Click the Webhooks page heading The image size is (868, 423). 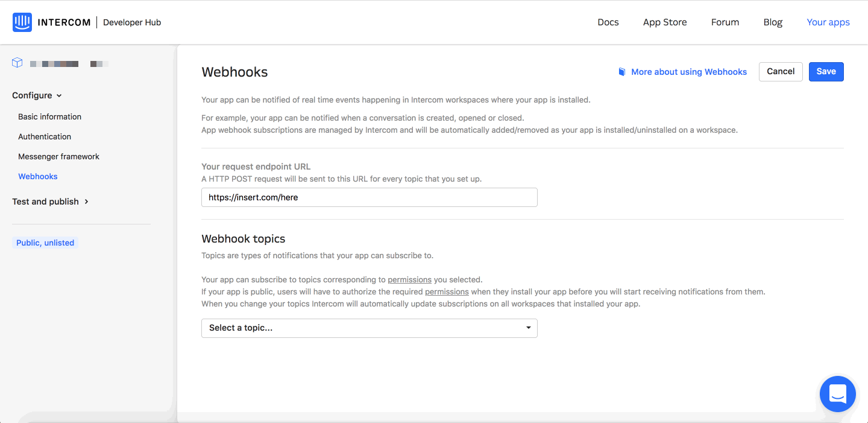(234, 72)
